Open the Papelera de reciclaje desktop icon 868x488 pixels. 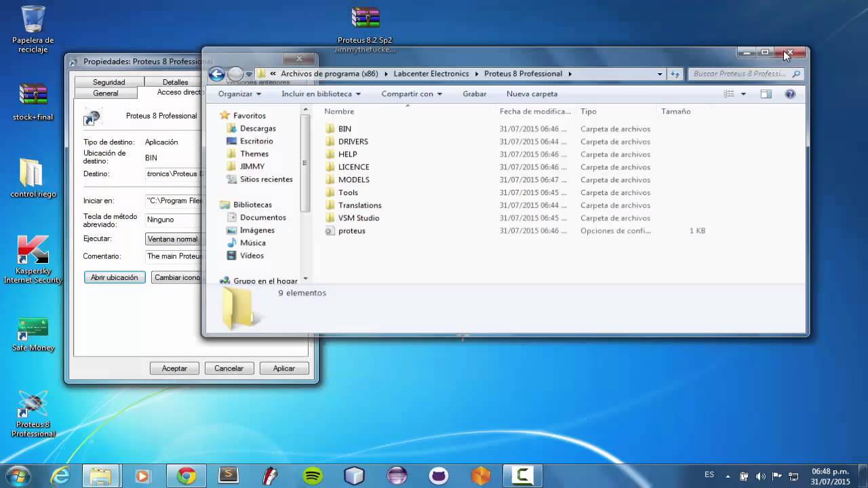(x=33, y=29)
